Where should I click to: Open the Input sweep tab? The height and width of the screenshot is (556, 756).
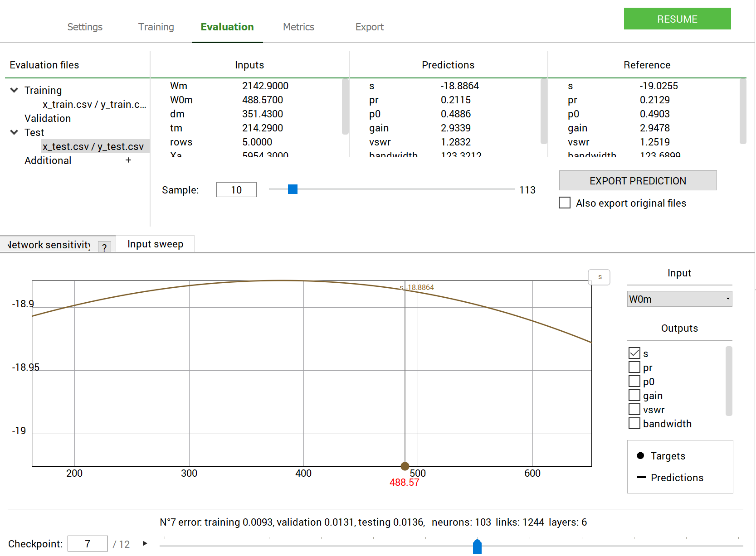pyautogui.click(x=155, y=244)
